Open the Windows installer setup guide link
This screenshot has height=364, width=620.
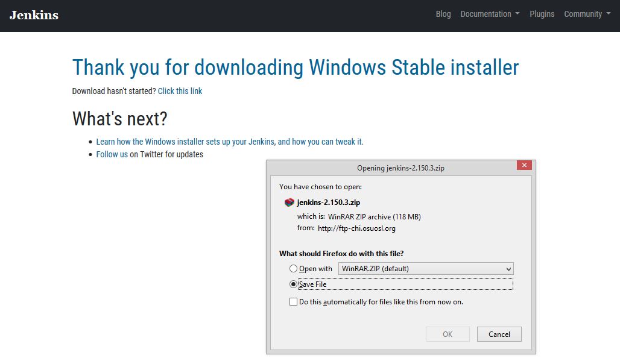(x=229, y=142)
